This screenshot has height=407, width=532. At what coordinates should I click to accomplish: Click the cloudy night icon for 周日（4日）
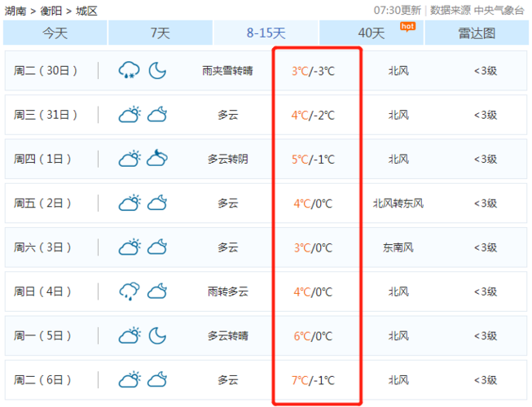point(157,291)
